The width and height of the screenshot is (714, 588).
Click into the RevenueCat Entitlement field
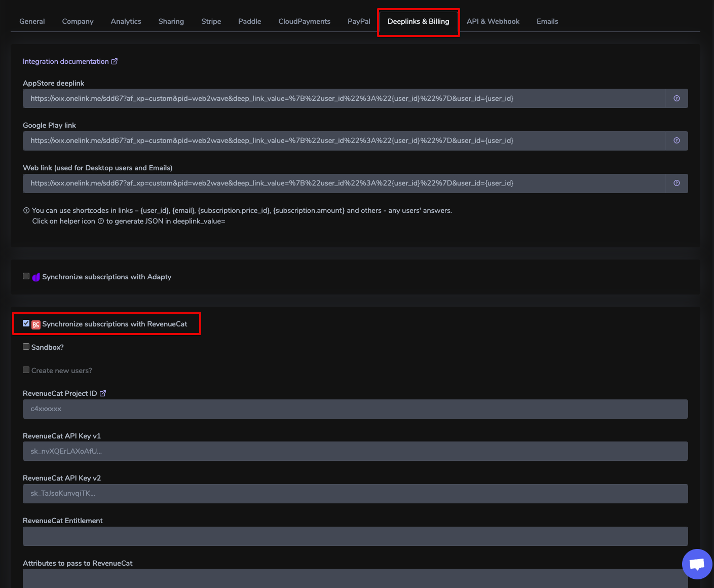pyautogui.click(x=355, y=536)
